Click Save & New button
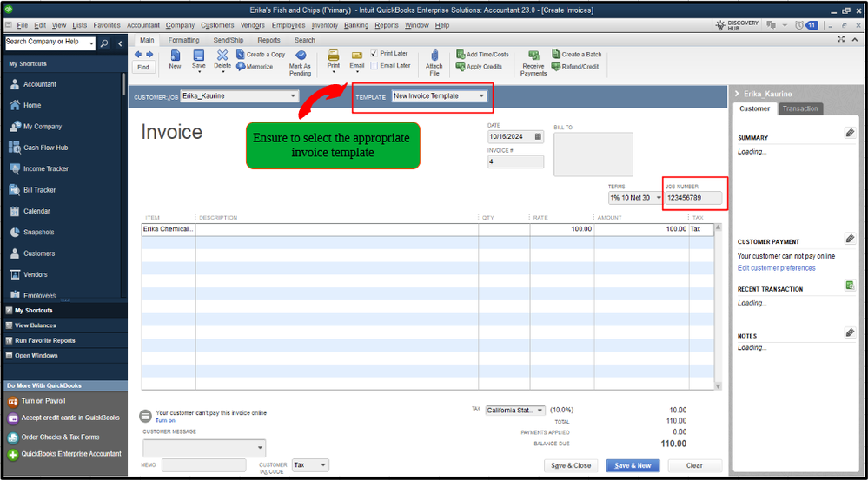 (633, 465)
